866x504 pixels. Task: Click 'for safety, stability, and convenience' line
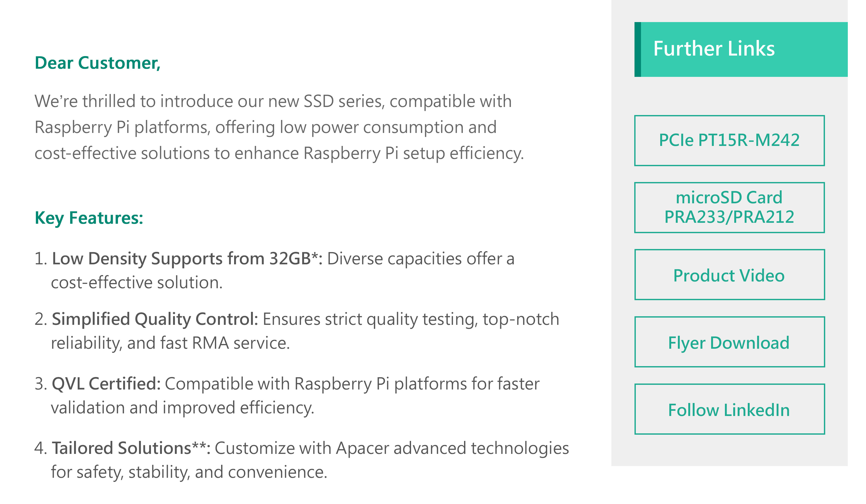tap(189, 472)
